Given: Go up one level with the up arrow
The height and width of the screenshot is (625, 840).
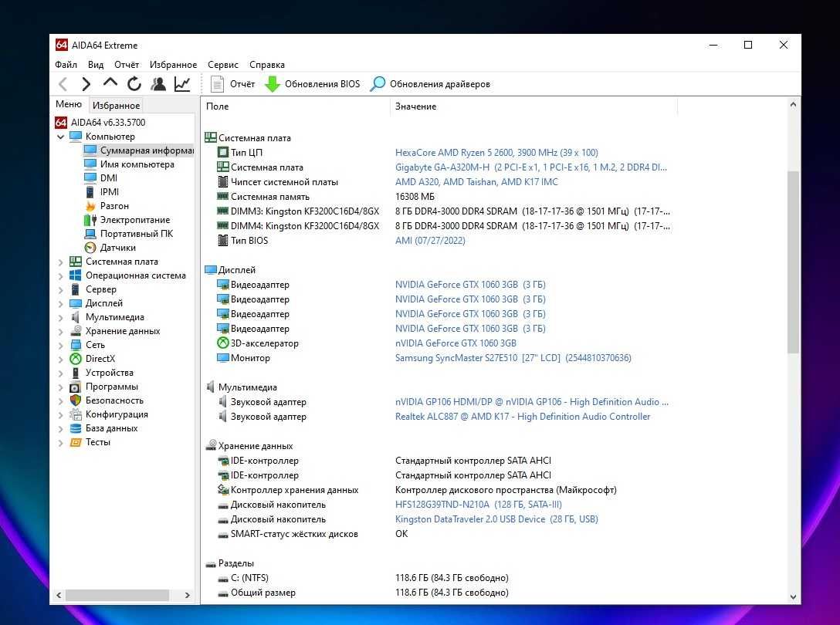Looking at the screenshot, I should coord(110,83).
